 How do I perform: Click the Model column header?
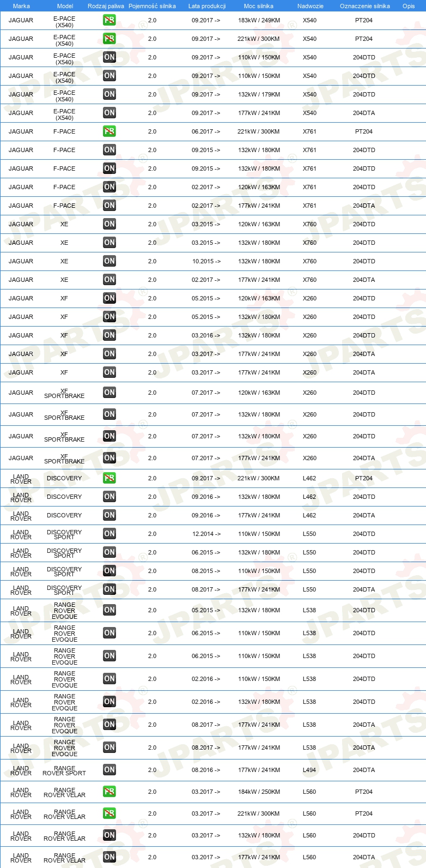coord(65,6)
